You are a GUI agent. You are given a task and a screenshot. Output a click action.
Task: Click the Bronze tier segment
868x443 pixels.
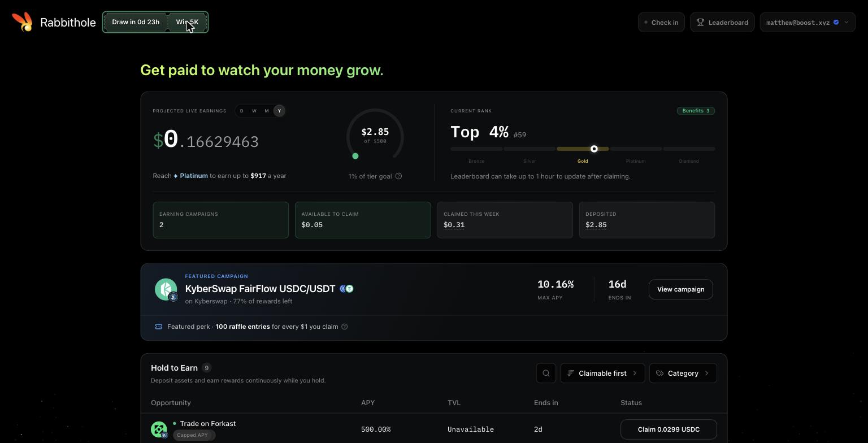(x=476, y=149)
